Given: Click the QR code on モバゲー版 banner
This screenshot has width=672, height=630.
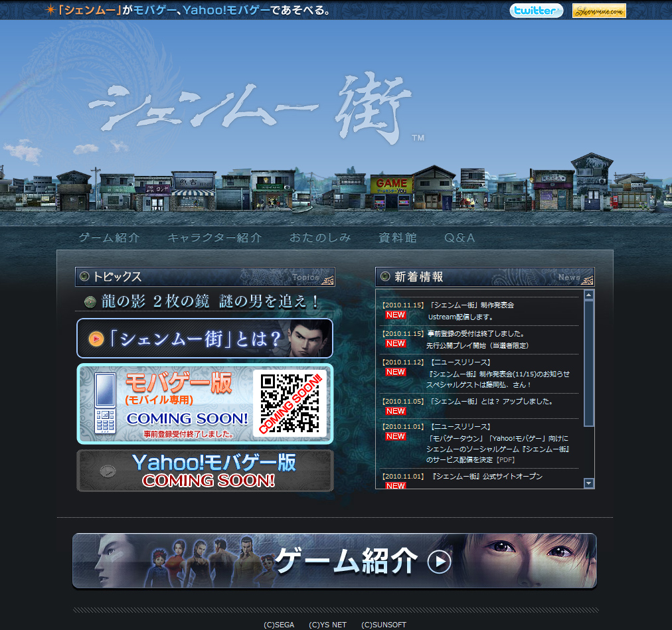Looking at the screenshot, I should [290, 403].
